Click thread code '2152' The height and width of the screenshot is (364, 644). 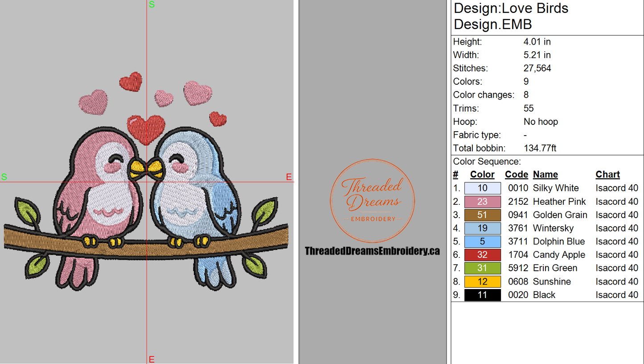(x=518, y=202)
